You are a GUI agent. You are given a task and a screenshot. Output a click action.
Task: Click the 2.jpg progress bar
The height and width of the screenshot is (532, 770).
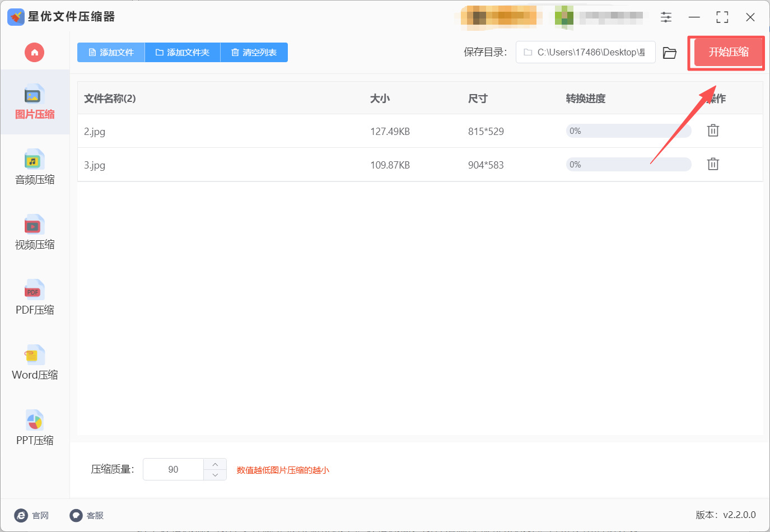coord(628,131)
